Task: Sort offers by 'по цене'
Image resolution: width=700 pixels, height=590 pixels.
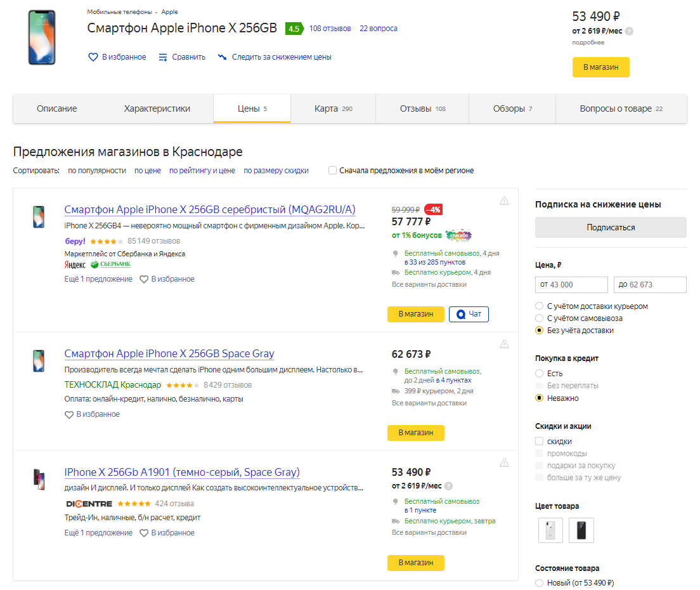Action: [x=148, y=171]
